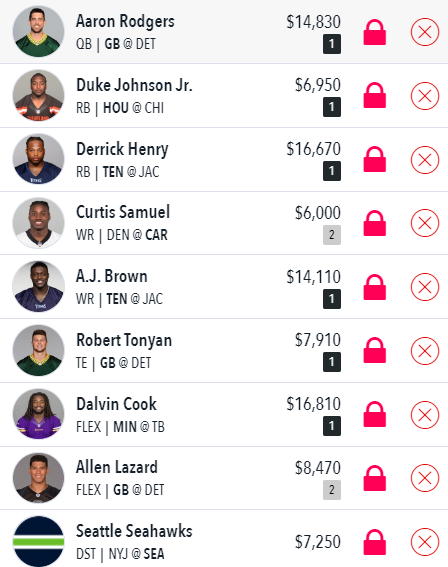Remove A.J. Brown with the red X
Image resolution: width=448 pixels, height=567 pixels.
click(425, 287)
